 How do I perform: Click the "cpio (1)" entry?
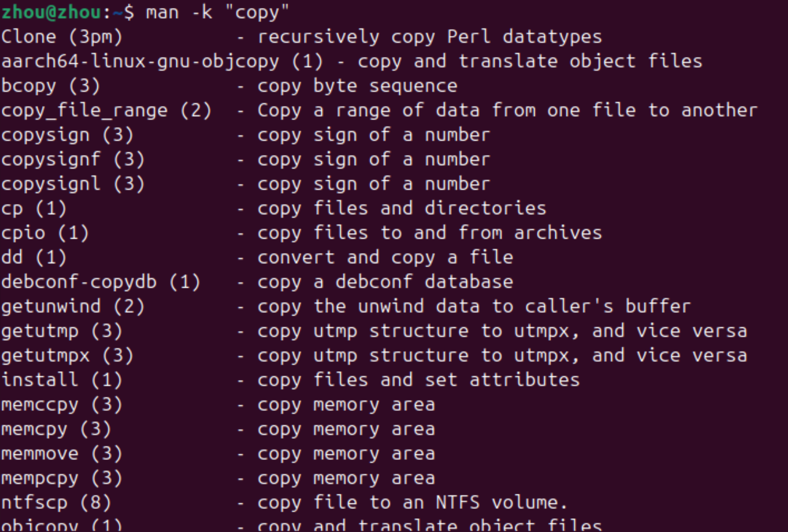45,233
